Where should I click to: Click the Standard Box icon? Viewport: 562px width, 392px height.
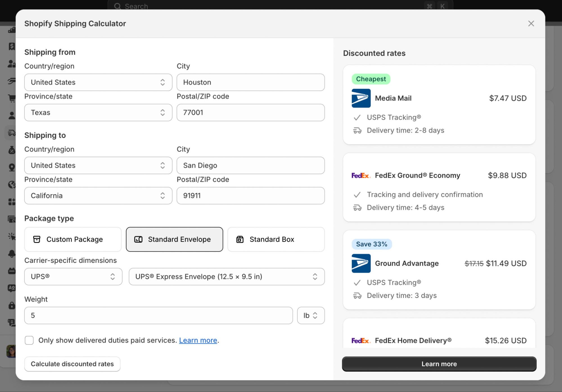pyautogui.click(x=240, y=239)
